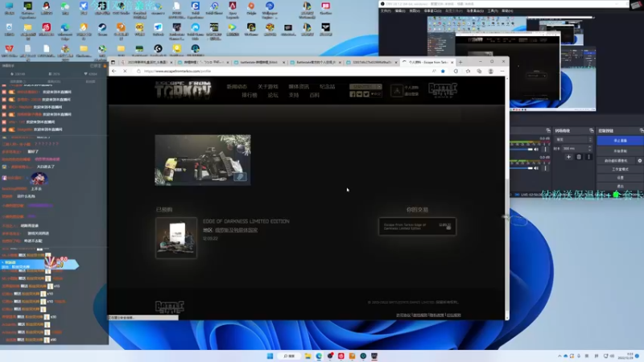This screenshot has width=644, height=362.
Task: Open the 新闻动态 news menu
Action: pyautogui.click(x=237, y=87)
